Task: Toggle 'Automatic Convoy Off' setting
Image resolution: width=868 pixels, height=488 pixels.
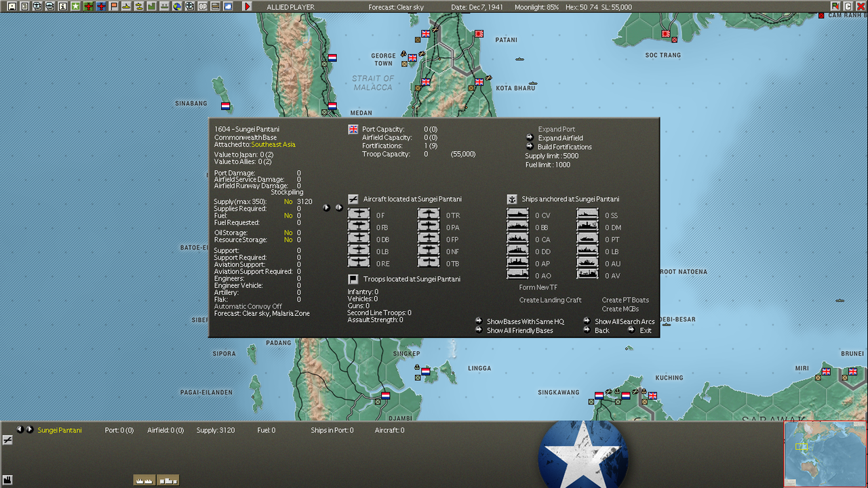Action: tap(248, 306)
